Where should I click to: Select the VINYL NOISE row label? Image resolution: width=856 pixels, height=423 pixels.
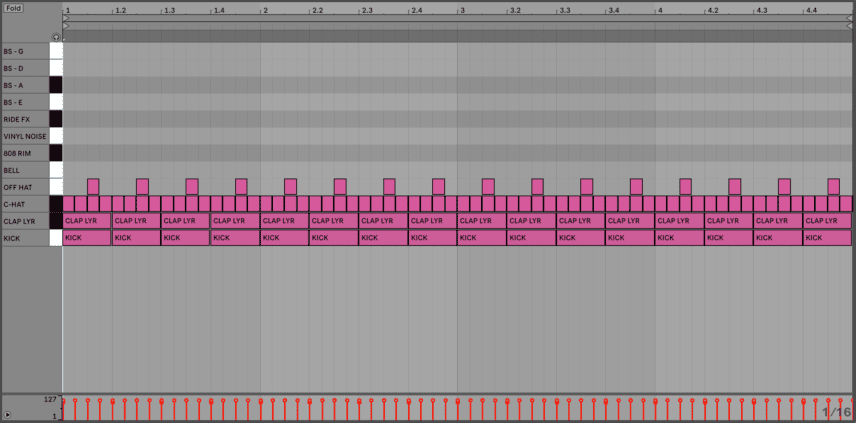25,136
